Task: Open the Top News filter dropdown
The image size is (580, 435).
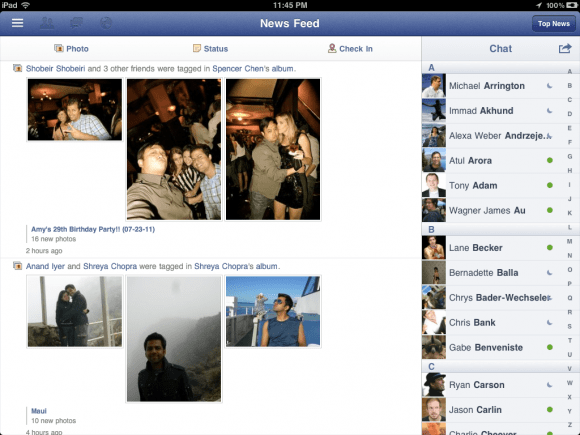Action: (x=554, y=24)
